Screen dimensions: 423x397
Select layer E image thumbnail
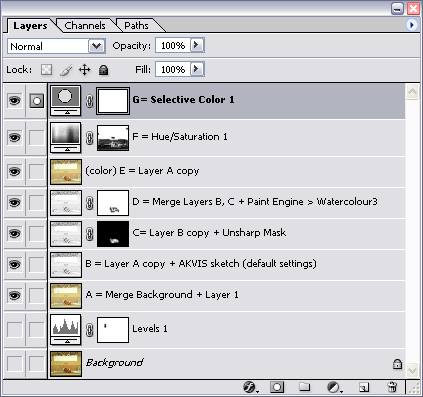click(66, 172)
